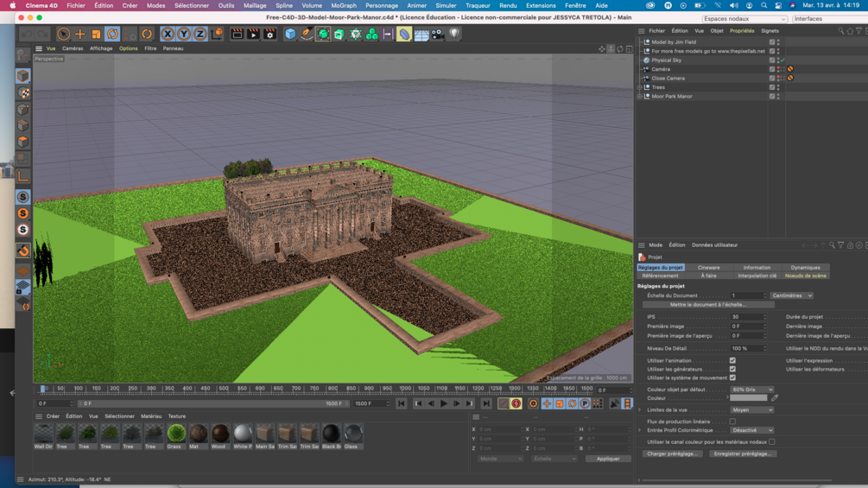Open material manager Créer menu

53,416
